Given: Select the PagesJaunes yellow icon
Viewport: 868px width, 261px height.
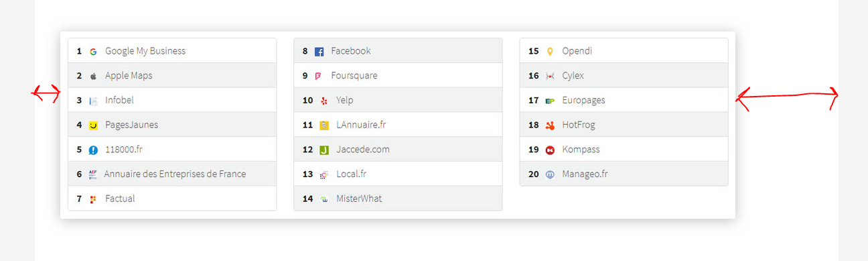Looking at the screenshot, I should click(x=93, y=125).
